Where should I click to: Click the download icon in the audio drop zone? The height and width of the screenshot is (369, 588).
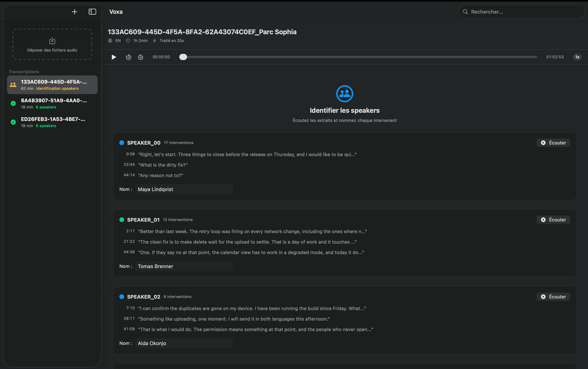[x=52, y=41]
